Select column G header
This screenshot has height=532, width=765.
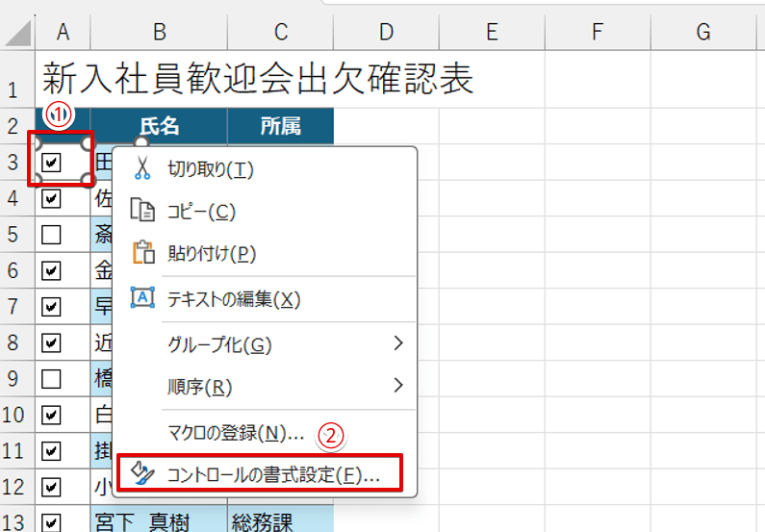703,32
